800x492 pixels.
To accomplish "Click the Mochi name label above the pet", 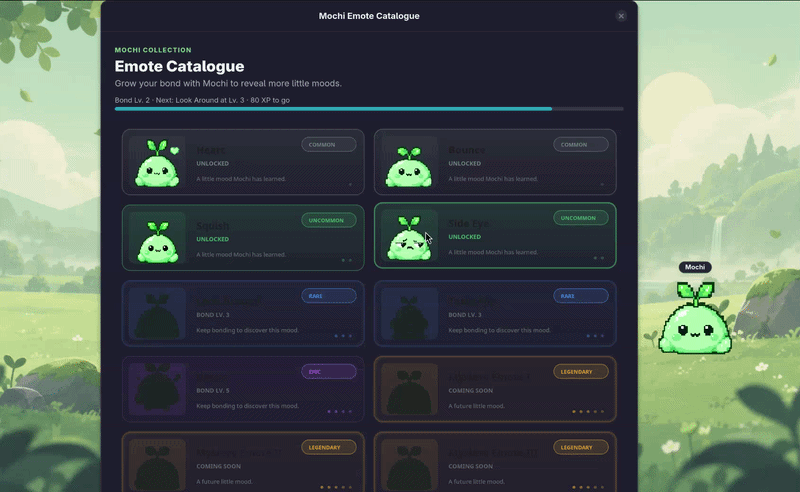I will coord(695,267).
